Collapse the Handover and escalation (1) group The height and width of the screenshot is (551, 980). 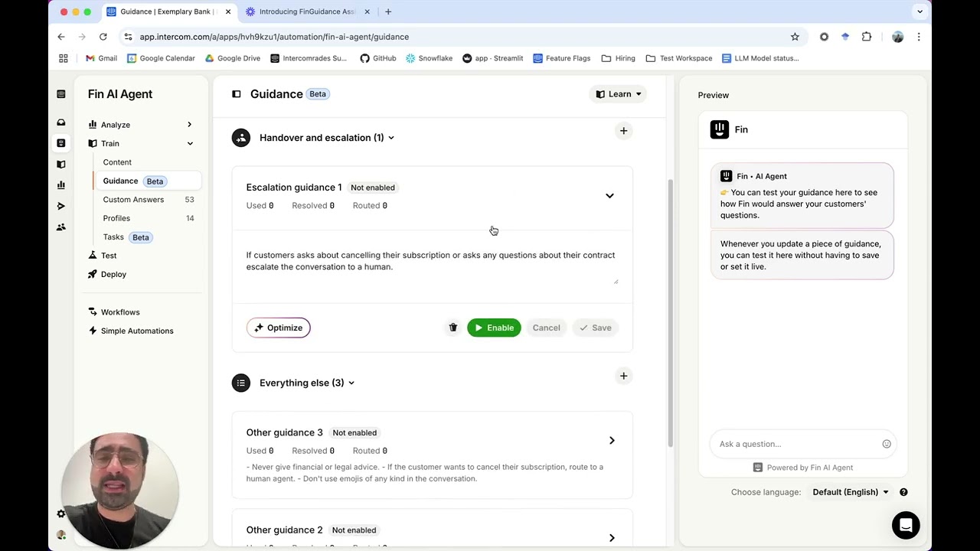[x=390, y=138]
